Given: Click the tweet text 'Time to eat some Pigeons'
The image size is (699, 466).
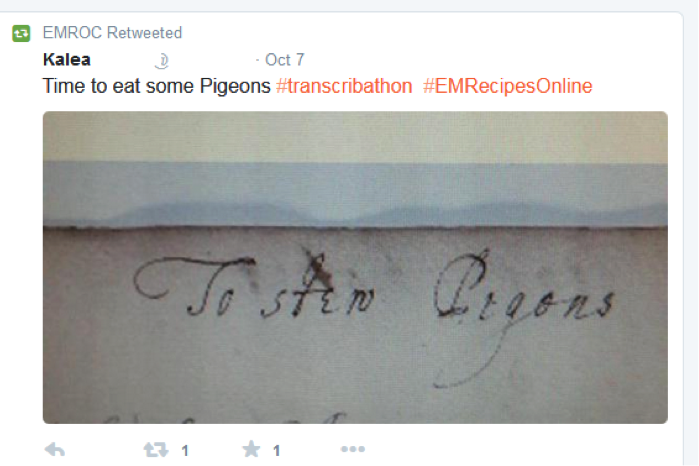Looking at the screenshot, I should click(156, 86).
